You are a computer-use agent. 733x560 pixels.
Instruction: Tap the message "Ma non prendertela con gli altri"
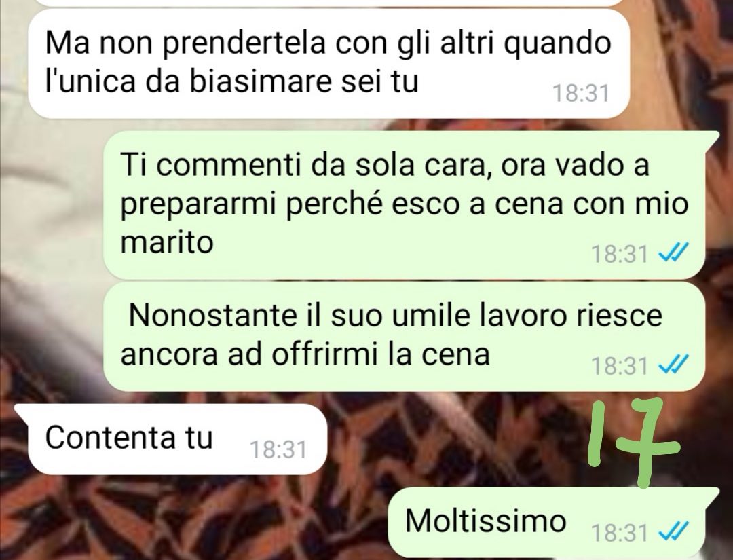pos(328,63)
